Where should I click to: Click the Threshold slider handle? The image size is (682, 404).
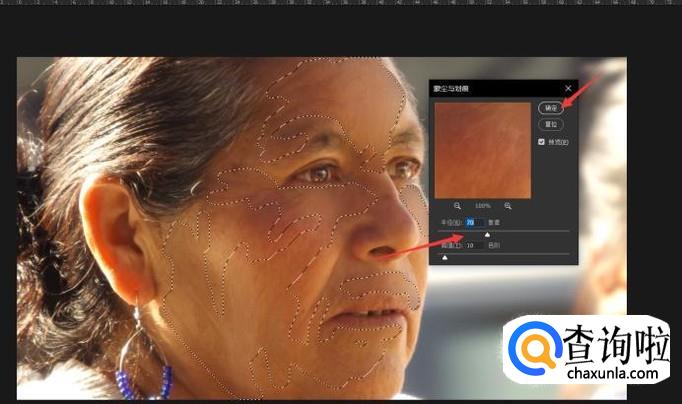click(445, 257)
